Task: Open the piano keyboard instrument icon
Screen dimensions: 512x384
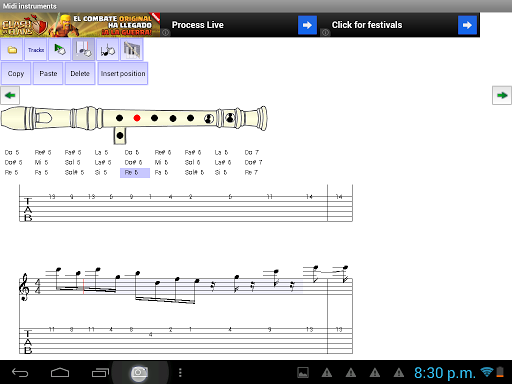Action: (x=132, y=50)
